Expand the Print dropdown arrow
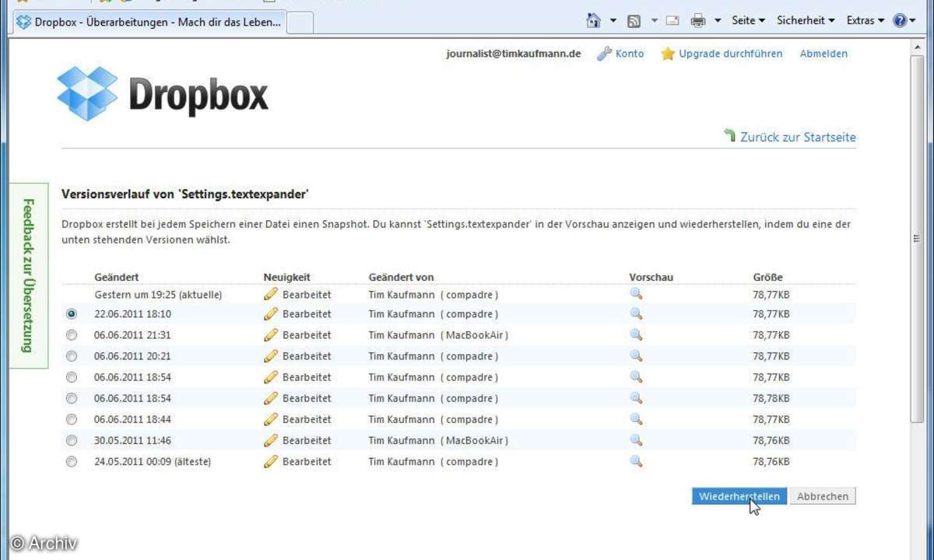 tap(718, 21)
